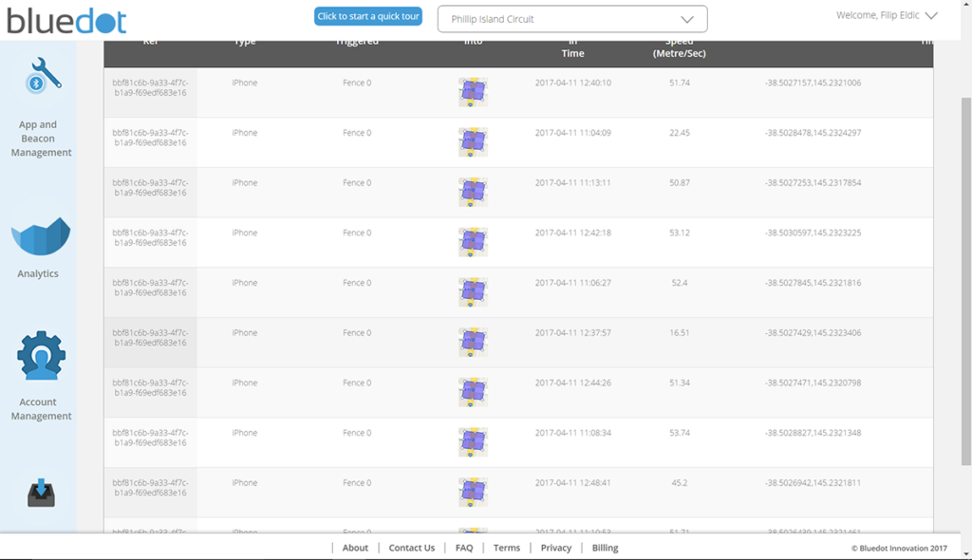Click the download tray icon in sidebar
This screenshot has width=972, height=560.
click(x=41, y=493)
